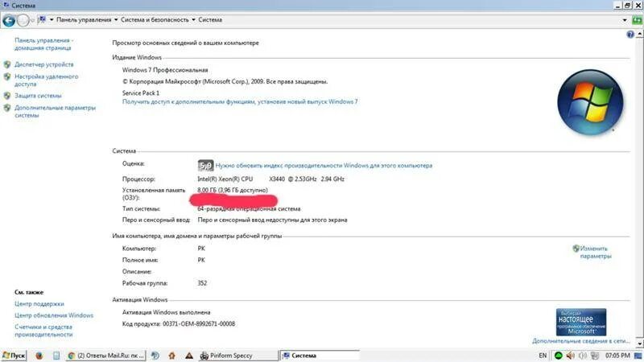Switch to Ответы Mail.Ru taskbar window
This screenshot has width=644, height=362.
106,356
